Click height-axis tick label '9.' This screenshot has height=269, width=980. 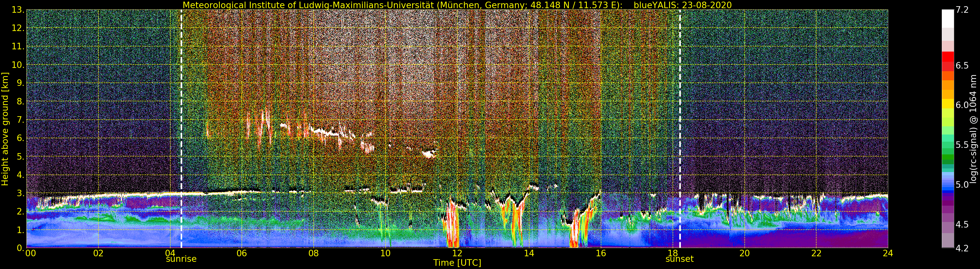(x=21, y=83)
